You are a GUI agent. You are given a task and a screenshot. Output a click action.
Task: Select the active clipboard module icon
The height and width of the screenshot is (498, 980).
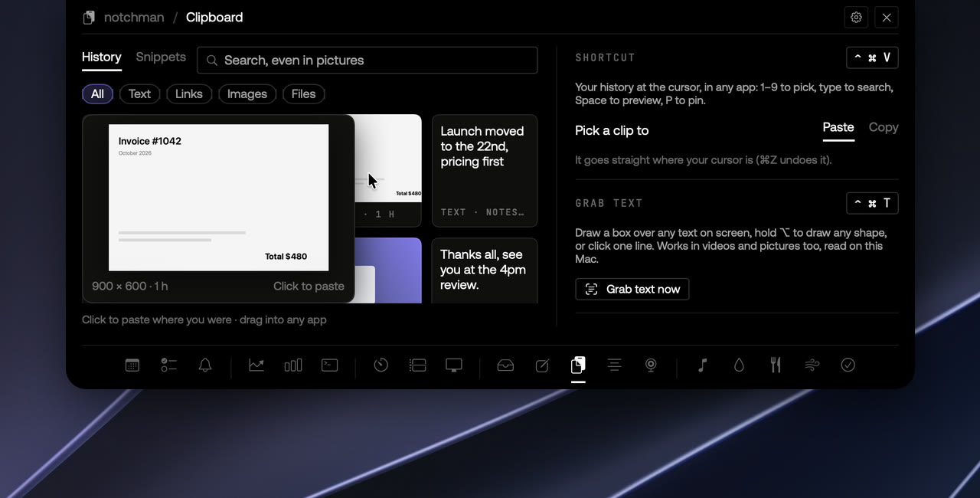tap(578, 365)
